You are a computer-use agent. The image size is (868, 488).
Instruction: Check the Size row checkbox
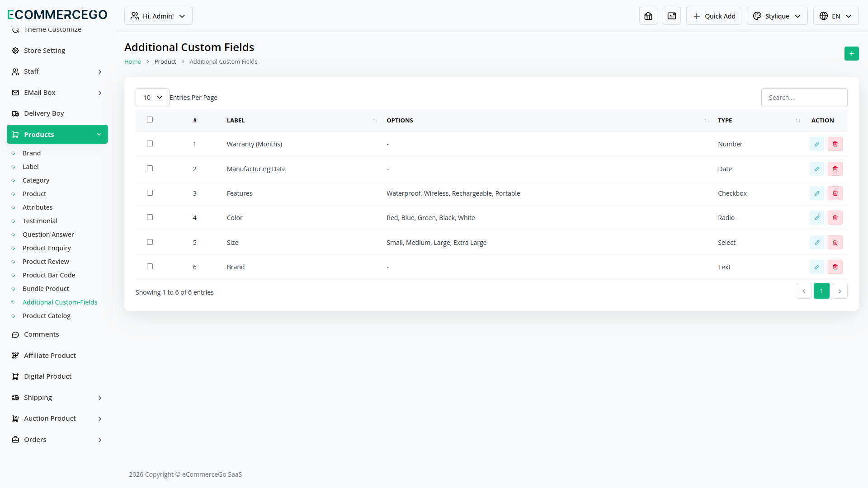pos(150,242)
